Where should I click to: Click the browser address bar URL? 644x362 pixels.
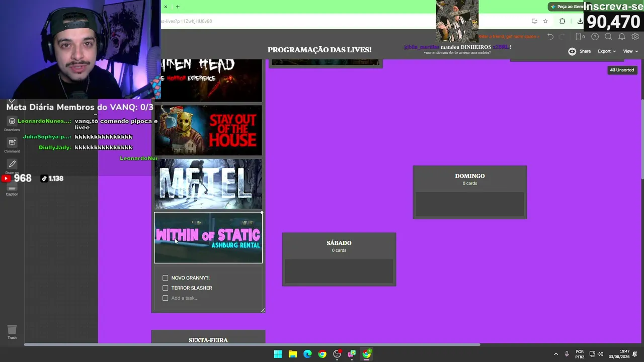click(x=186, y=21)
